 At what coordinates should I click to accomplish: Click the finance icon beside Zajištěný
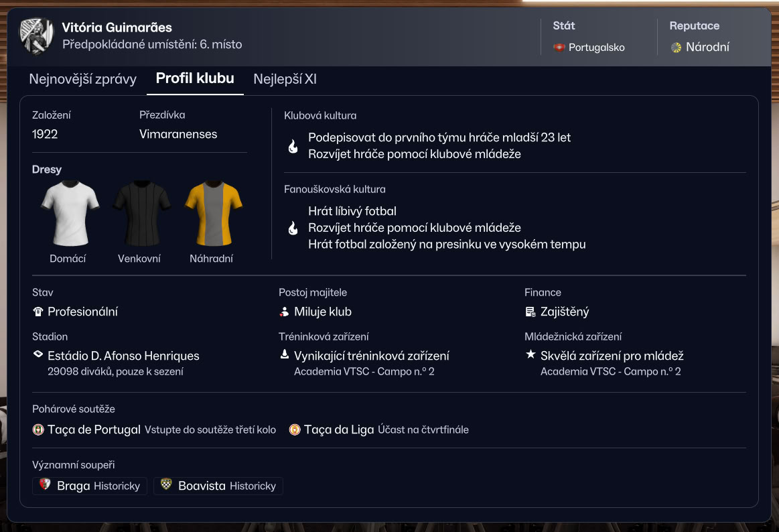pos(530,312)
